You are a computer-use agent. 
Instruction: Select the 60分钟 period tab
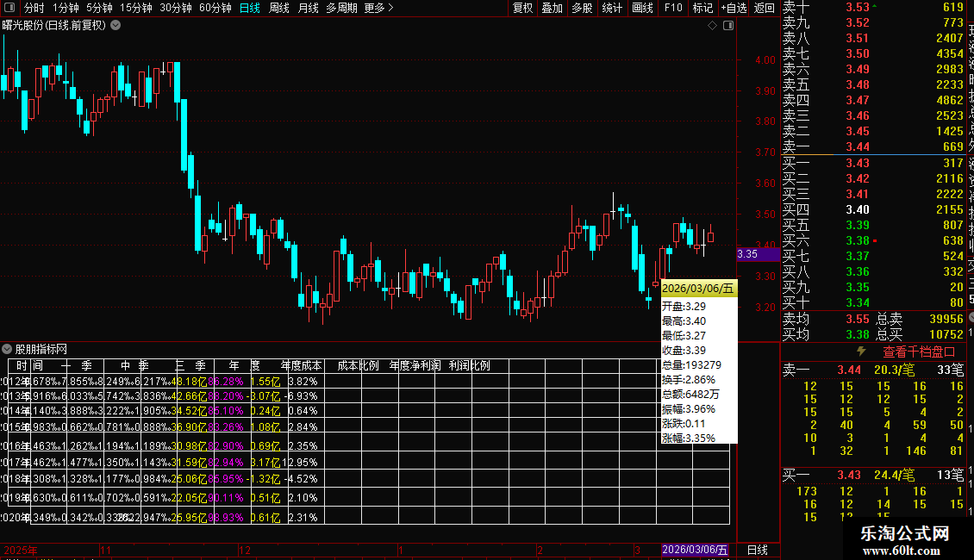215,8
